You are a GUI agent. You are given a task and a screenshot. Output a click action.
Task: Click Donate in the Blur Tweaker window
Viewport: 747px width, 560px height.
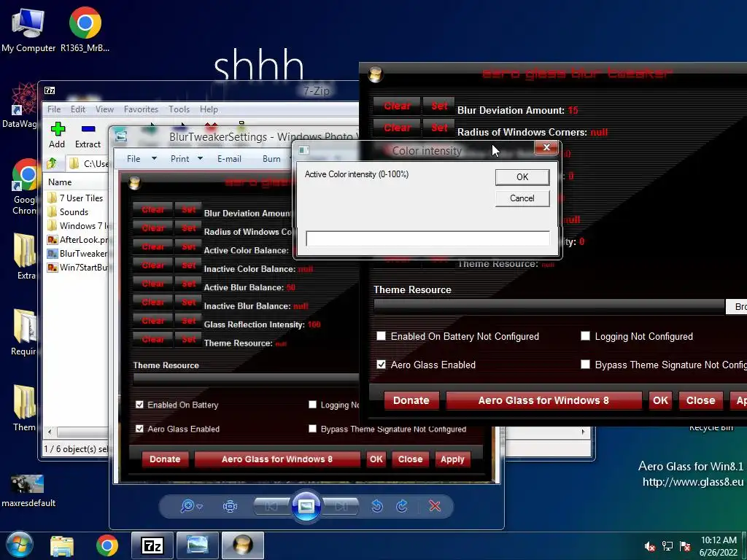point(411,400)
